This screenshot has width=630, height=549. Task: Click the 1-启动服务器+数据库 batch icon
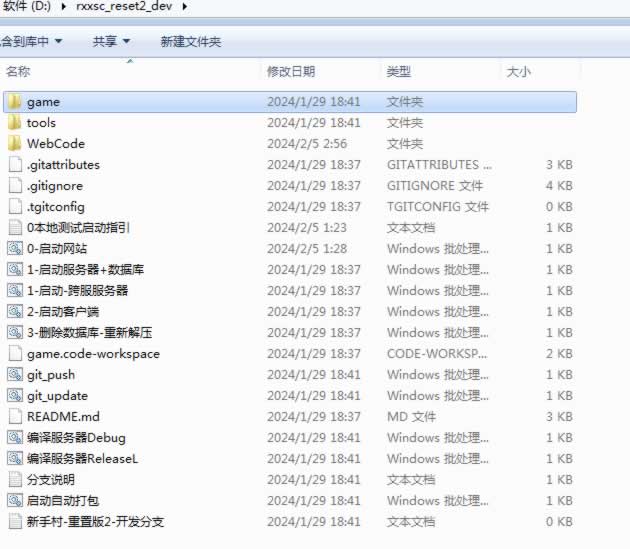pos(15,269)
